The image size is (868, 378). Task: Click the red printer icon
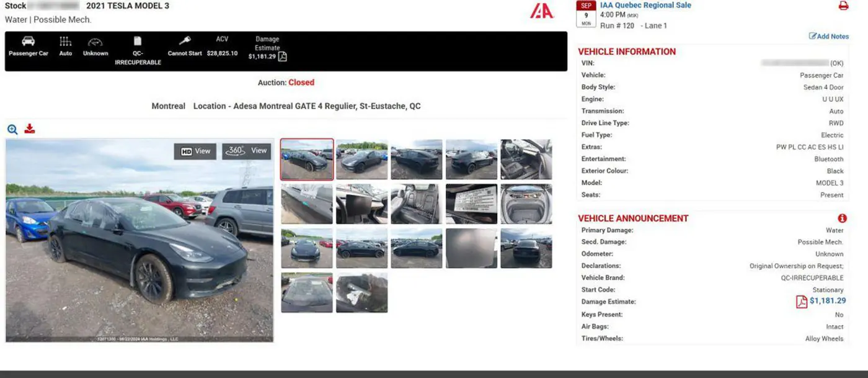click(x=843, y=6)
